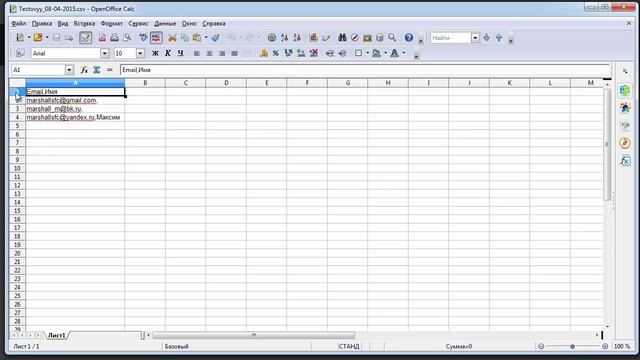Open OpenOffice Help question mark icon
640x360 pixels.
409,38
